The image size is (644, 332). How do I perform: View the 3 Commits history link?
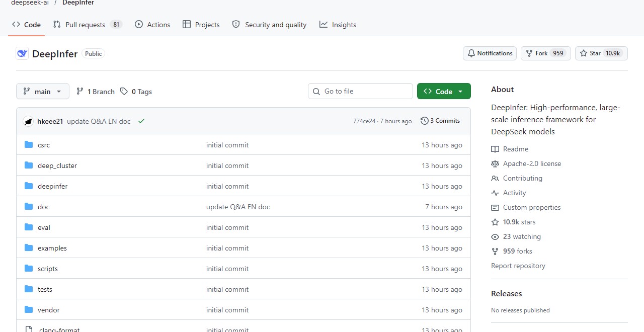(x=440, y=121)
